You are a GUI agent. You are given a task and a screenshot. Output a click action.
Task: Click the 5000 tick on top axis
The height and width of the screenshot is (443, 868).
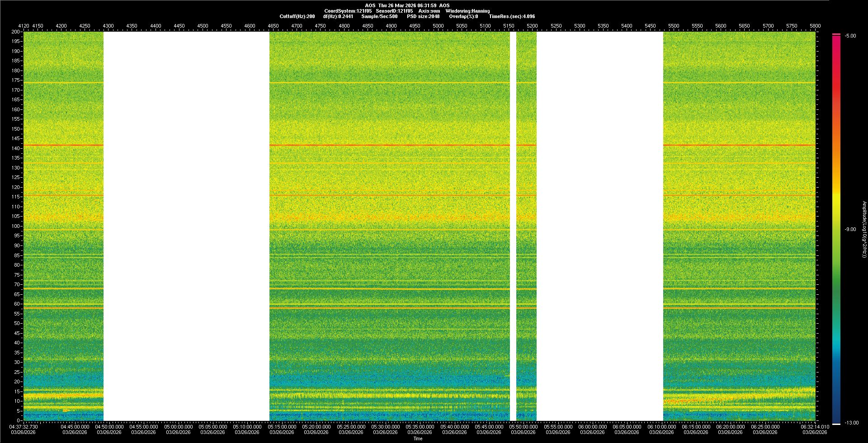point(438,26)
